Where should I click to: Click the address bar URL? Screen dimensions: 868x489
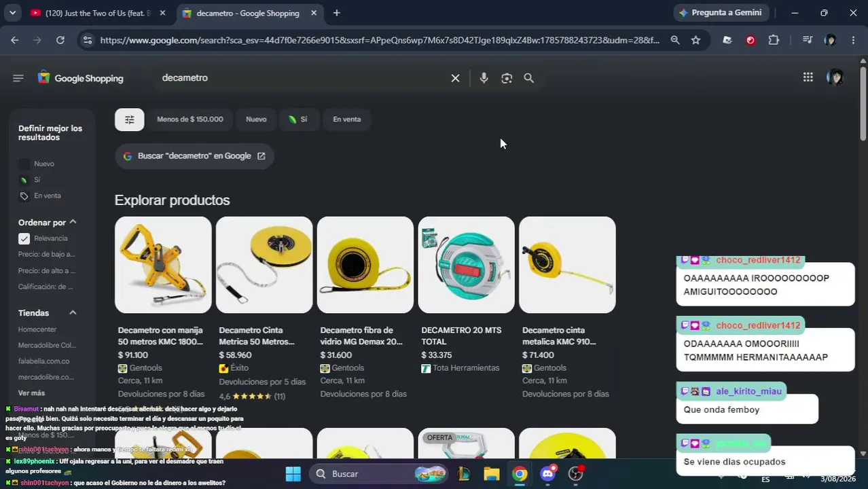380,40
